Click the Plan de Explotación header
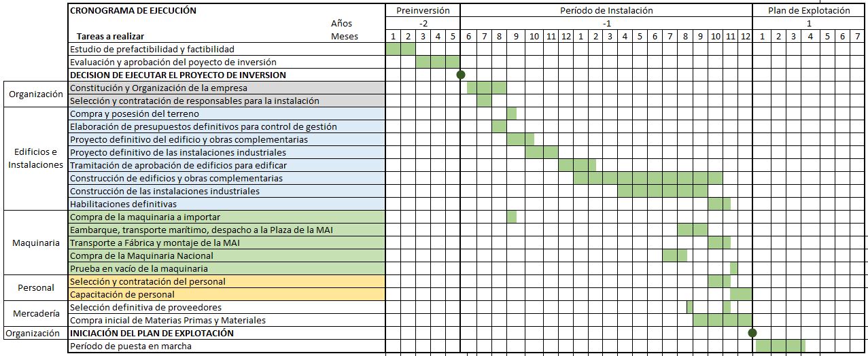This screenshot has height=356, width=868. (x=810, y=10)
